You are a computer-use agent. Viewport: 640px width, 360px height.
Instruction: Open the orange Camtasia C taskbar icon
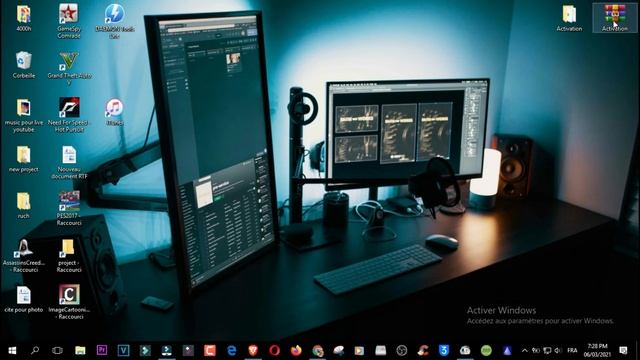click(x=210, y=350)
